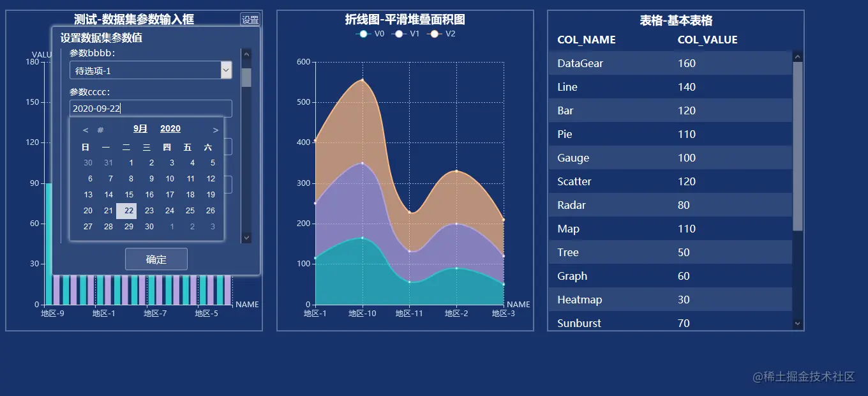Click the 折线图-平滑堆叠面积图 chart title
Viewport: 868px width, 396px height.
[405, 19]
